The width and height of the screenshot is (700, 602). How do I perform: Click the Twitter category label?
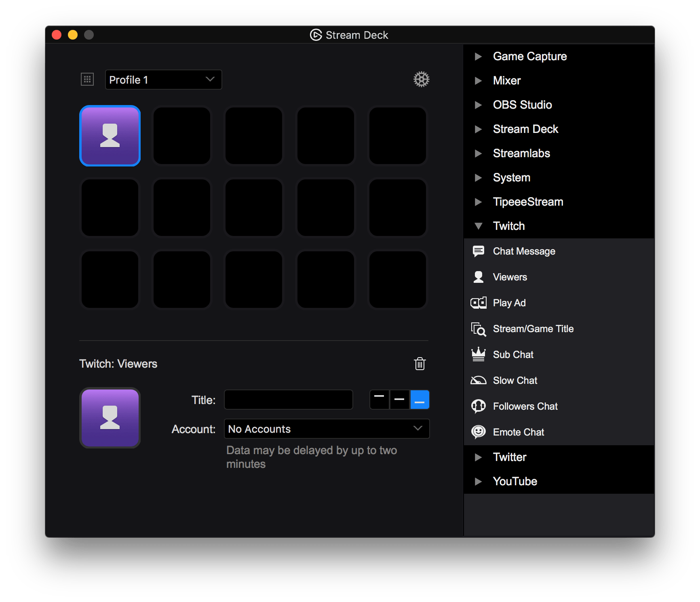tap(510, 457)
